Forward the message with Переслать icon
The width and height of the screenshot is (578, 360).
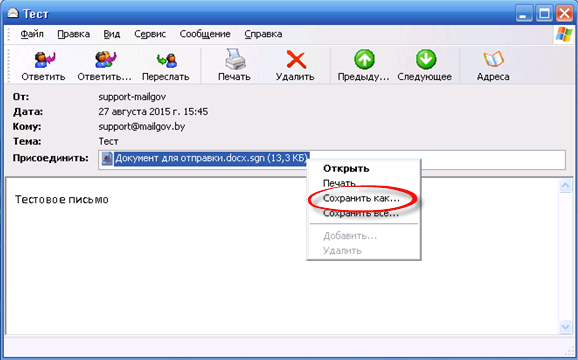click(x=166, y=60)
